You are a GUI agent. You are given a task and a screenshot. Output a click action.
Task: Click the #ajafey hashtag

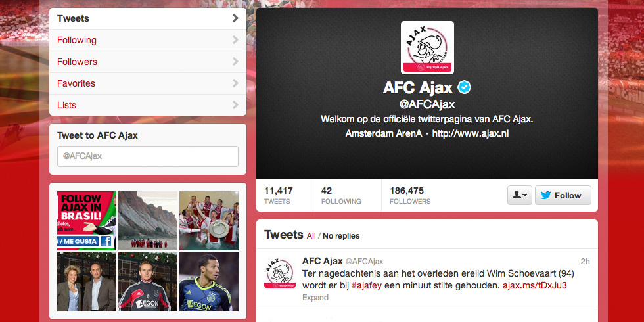tap(367, 285)
